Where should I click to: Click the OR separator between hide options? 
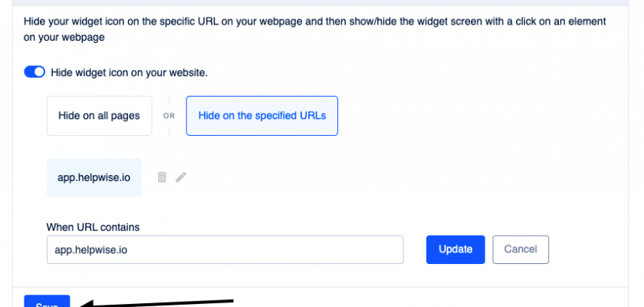[x=169, y=117]
